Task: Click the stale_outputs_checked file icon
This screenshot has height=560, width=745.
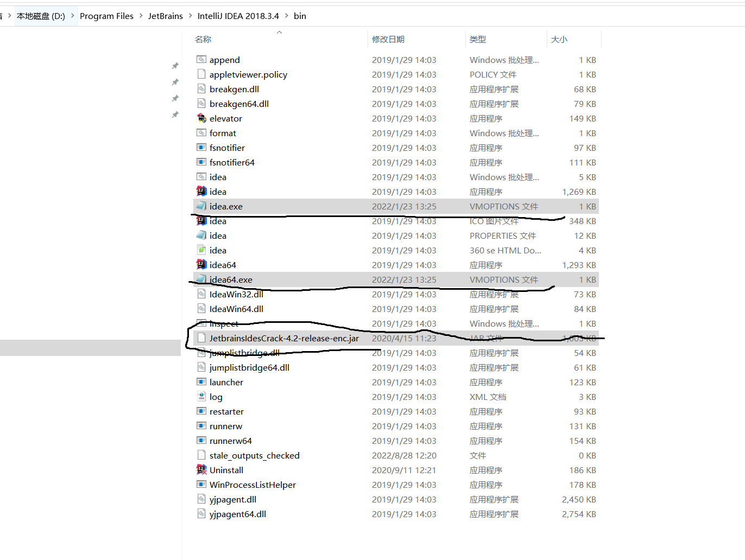Action: 201,455
